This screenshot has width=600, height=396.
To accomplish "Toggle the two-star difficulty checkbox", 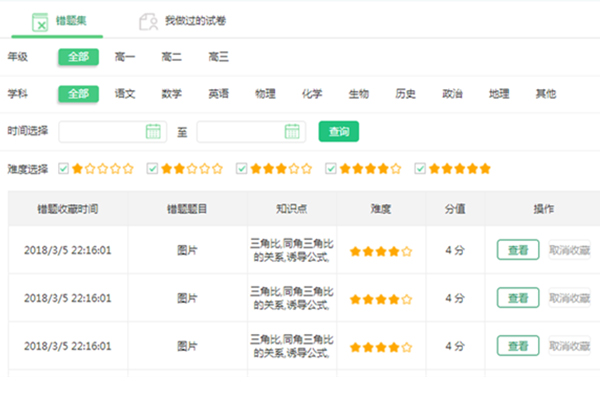I will [152, 168].
